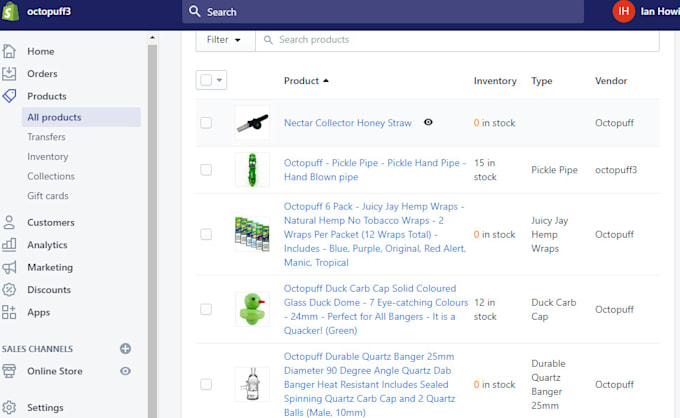Focus the Search products input
680x418 pixels.
[458, 40]
